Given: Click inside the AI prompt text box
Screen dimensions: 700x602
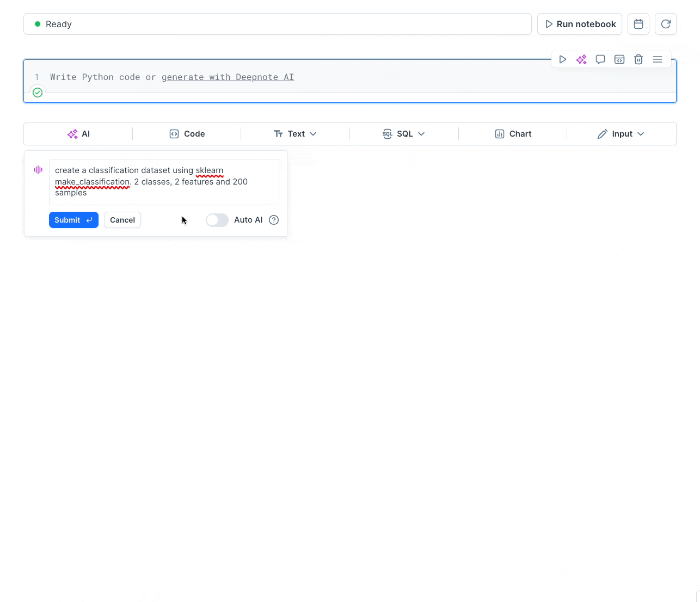Looking at the screenshot, I should tap(163, 182).
